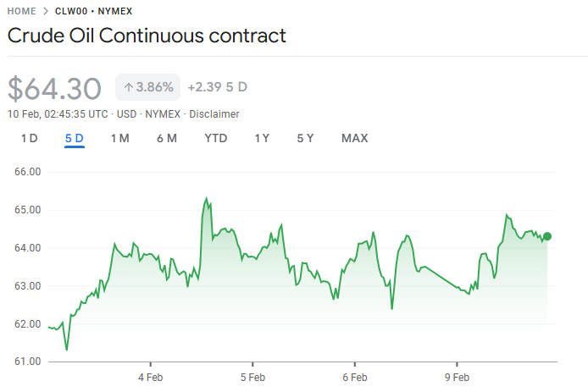Click the CLW00 · NYMEX breadcrumb
Viewport: 588px width, 392px height.
pos(93,11)
